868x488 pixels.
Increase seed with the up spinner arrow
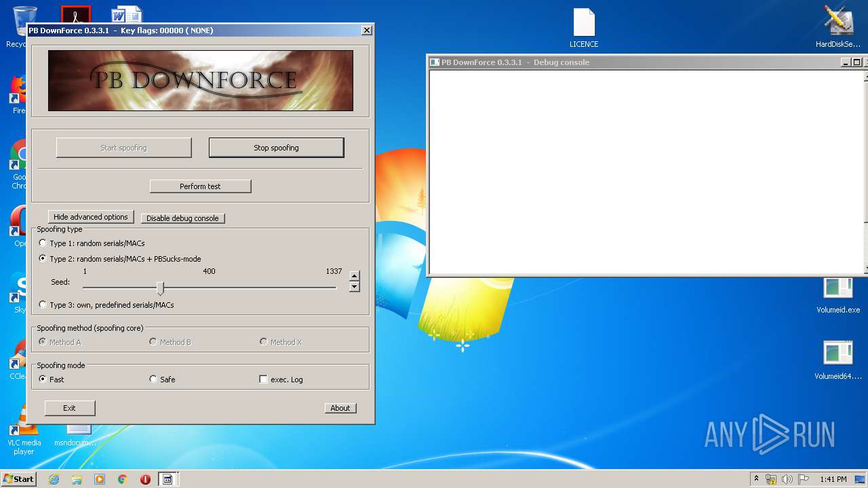point(354,276)
